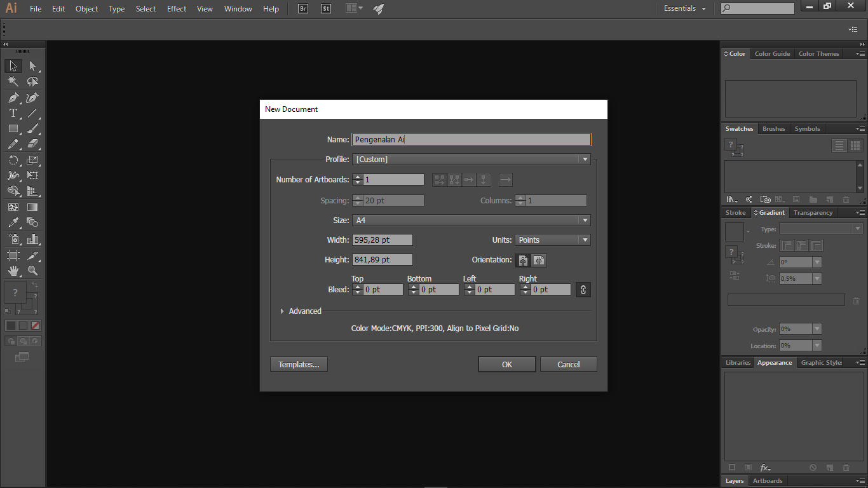Open the Color Guide tab
This screenshot has height=488, width=868.
click(772, 54)
